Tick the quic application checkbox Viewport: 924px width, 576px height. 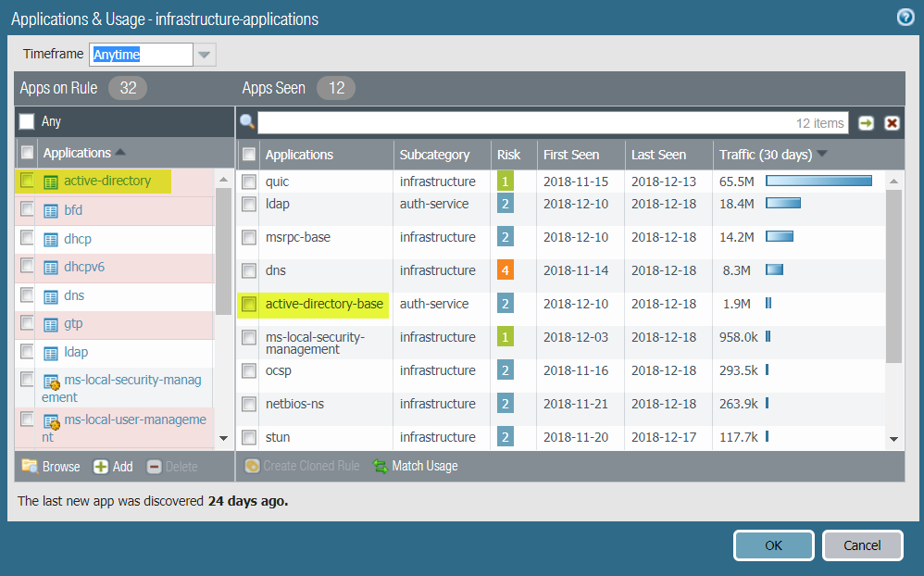(x=248, y=182)
